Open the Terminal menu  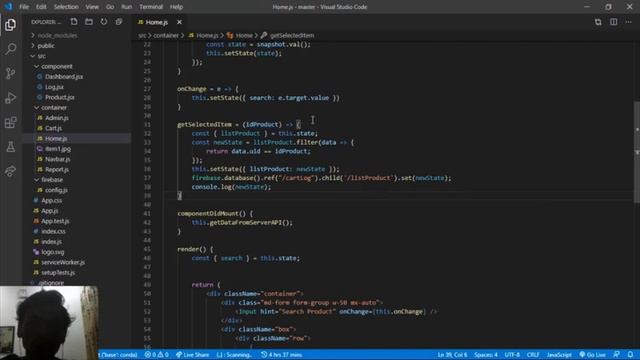click(x=151, y=7)
